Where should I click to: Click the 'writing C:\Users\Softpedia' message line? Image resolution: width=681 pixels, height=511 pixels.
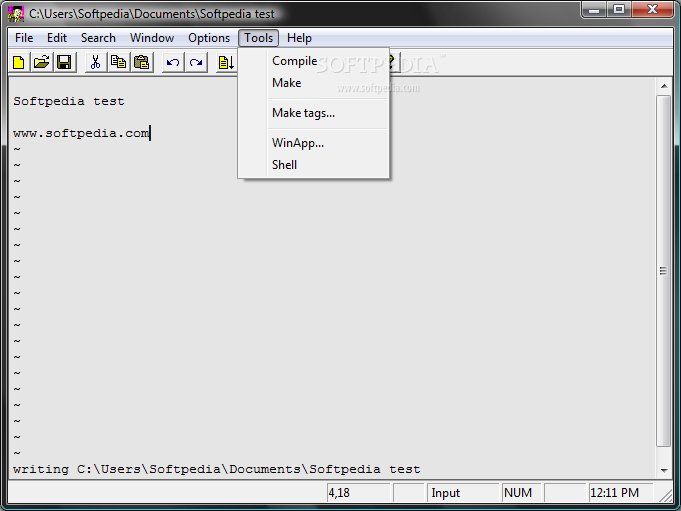pyautogui.click(x=217, y=469)
